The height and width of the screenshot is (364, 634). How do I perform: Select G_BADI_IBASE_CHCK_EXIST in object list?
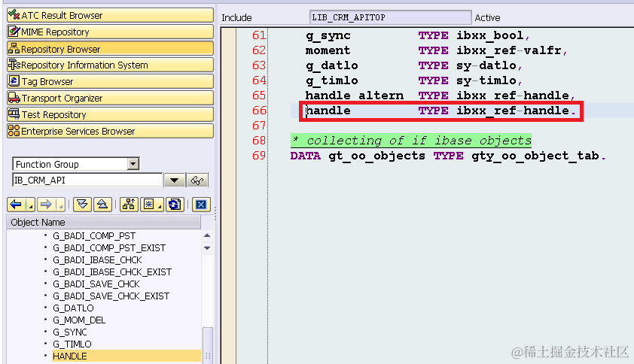click(x=112, y=272)
